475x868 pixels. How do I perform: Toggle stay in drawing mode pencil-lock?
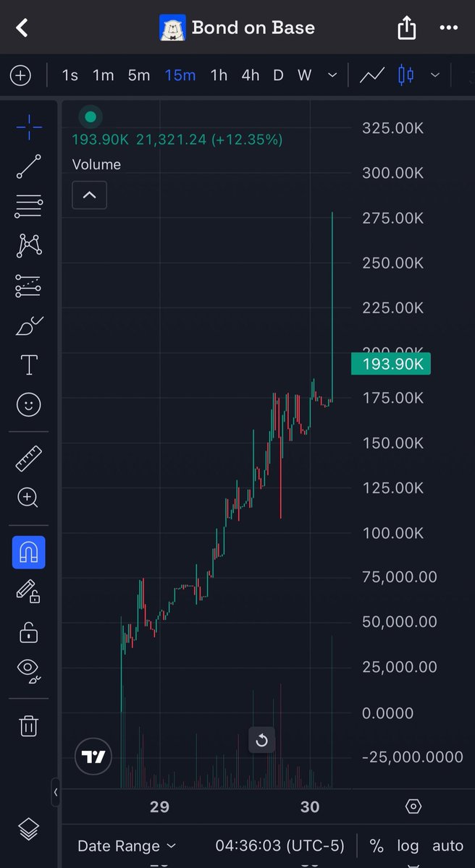[29, 592]
